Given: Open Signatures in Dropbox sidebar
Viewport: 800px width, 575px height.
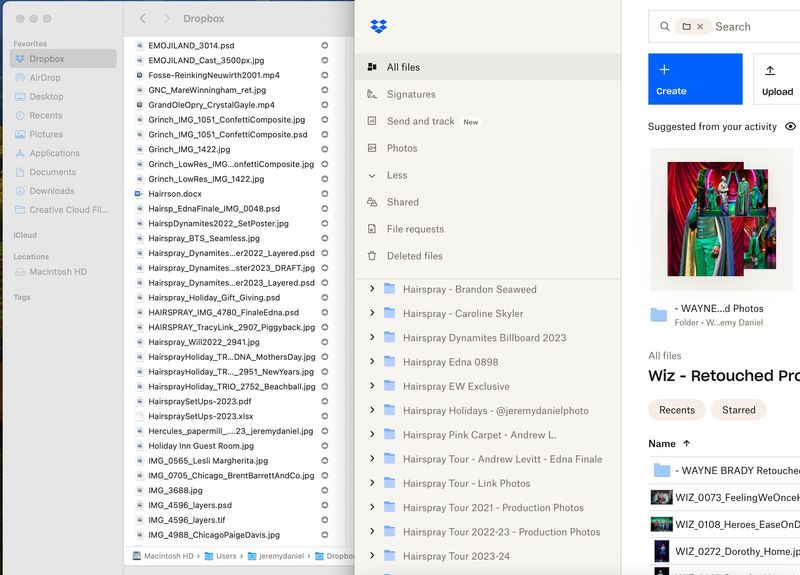Looking at the screenshot, I should (411, 94).
